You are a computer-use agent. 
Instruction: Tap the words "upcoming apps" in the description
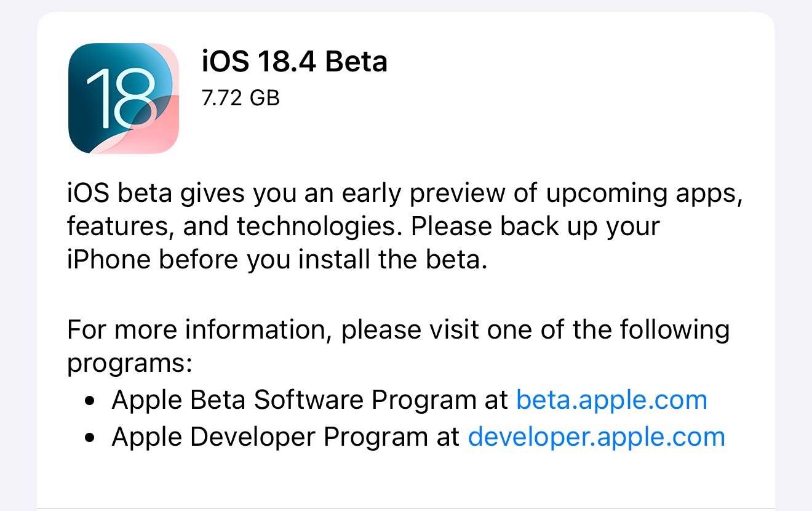[x=642, y=195]
